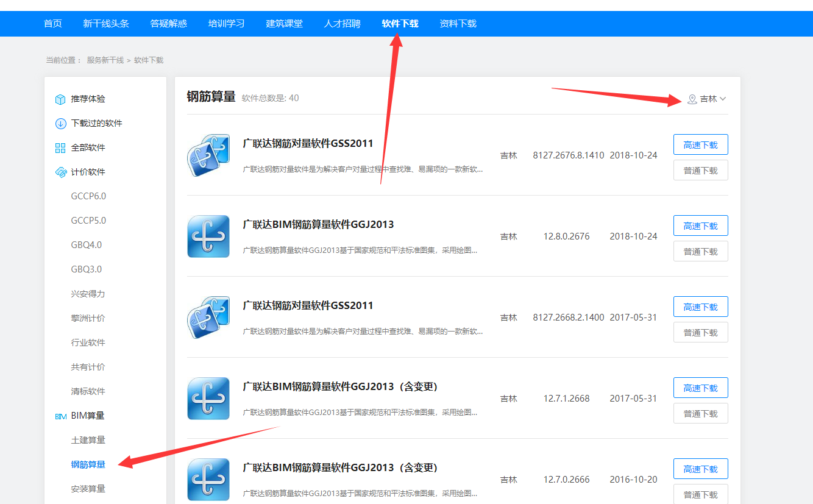Open 新干线头条 navigation item
This screenshot has height=504, width=813.
[x=106, y=24]
